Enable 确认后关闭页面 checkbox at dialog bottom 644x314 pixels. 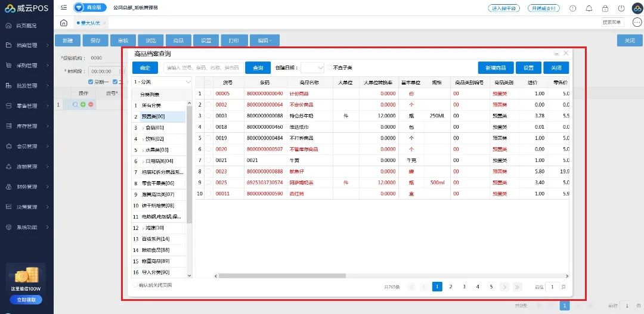[135, 285]
